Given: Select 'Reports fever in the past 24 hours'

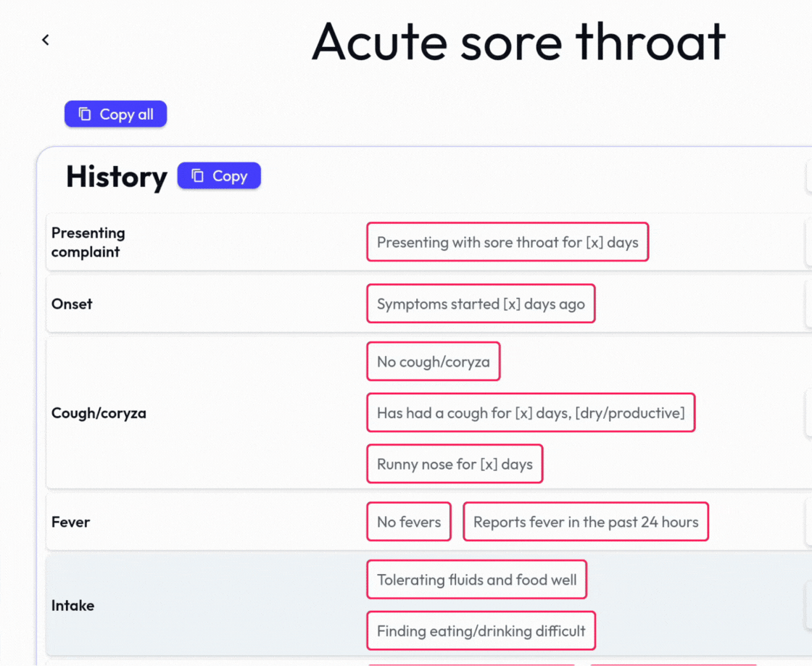Looking at the screenshot, I should pyautogui.click(x=586, y=522).
